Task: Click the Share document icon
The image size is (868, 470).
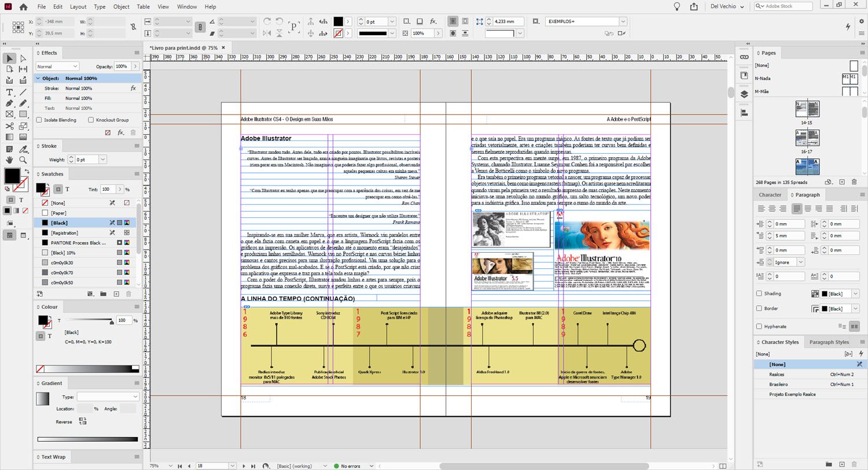Action: coord(694,6)
